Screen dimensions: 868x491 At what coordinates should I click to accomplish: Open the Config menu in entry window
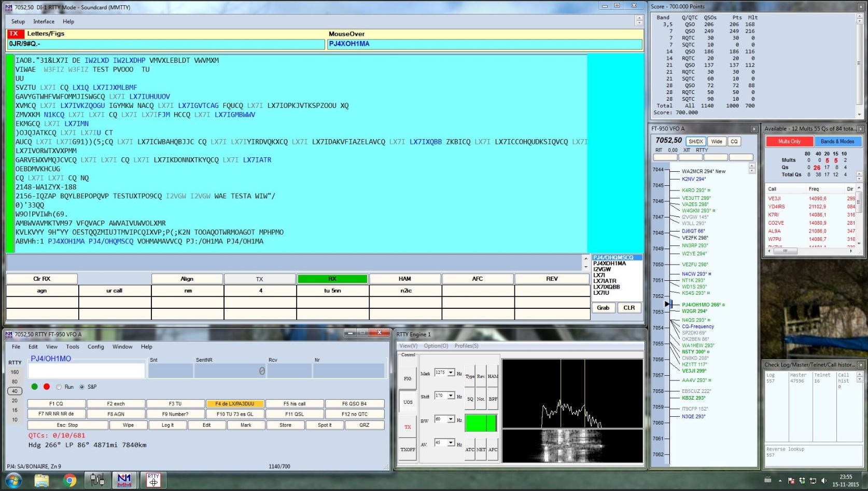pos(95,347)
